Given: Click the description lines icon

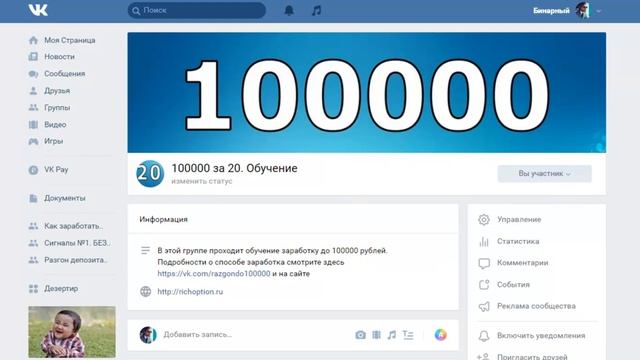Looking at the screenshot, I should coord(145,250).
